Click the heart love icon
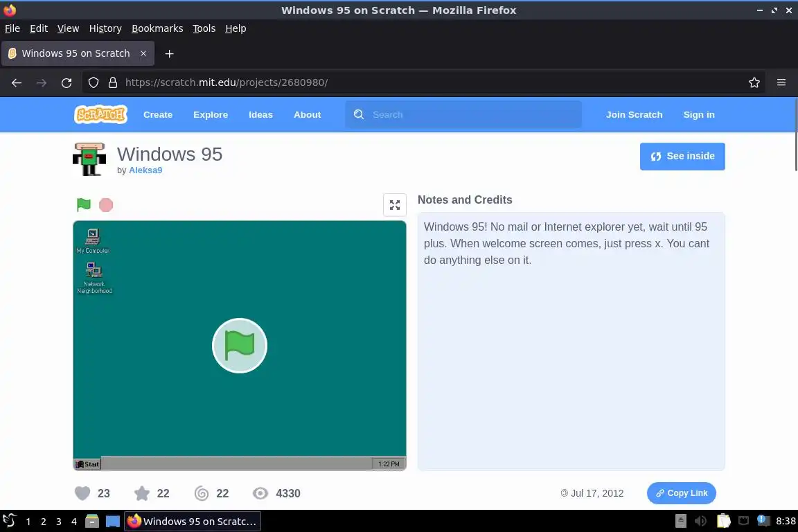Image resolution: width=798 pixels, height=532 pixels. (x=82, y=493)
